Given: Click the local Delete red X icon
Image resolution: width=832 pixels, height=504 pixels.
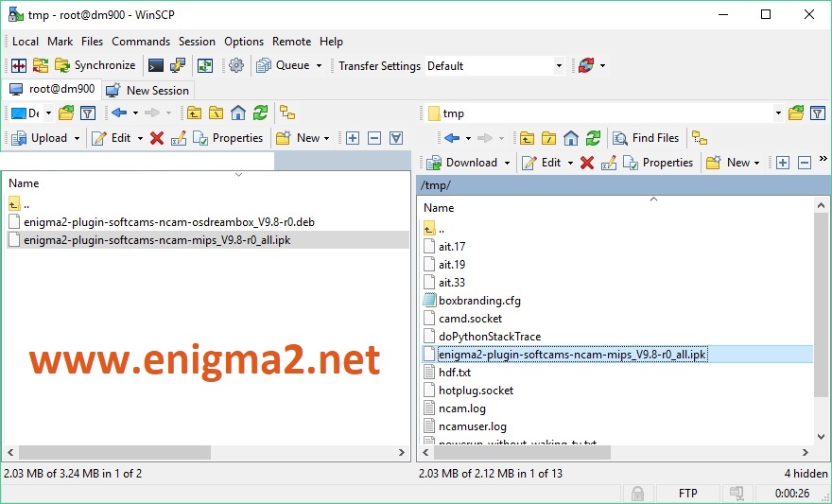Looking at the screenshot, I should pos(157,138).
